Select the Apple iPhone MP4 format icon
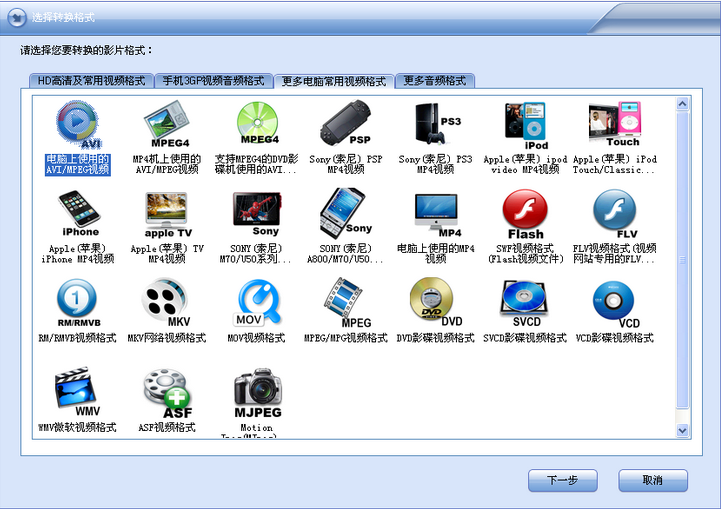This screenshot has height=509, width=721. coord(79,213)
